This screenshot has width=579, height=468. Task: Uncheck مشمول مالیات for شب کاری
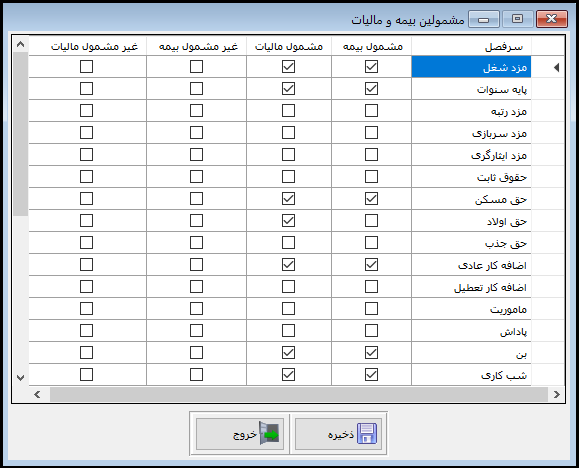point(288,375)
